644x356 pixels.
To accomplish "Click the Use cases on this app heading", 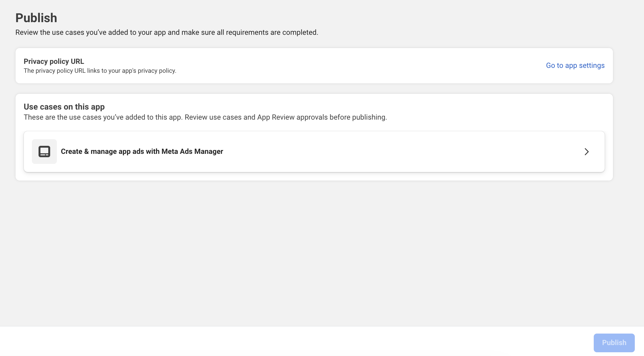I will pyautogui.click(x=64, y=107).
